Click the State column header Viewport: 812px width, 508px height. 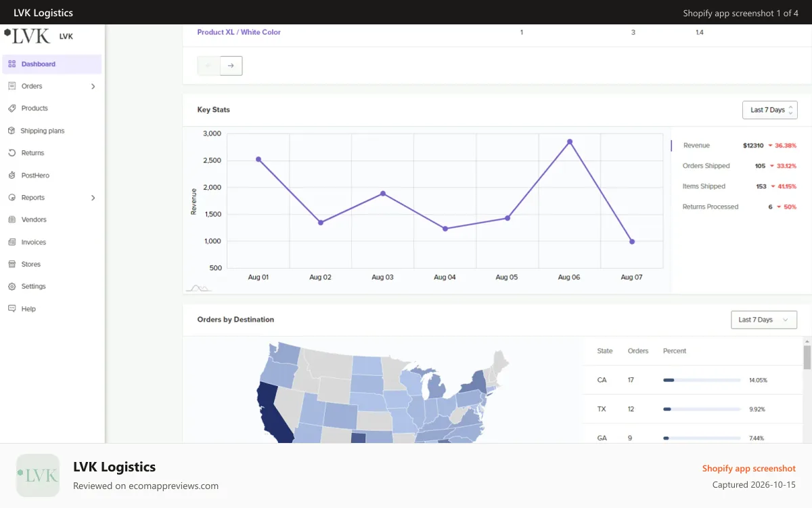pyautogui.click(x=605, y=351)
